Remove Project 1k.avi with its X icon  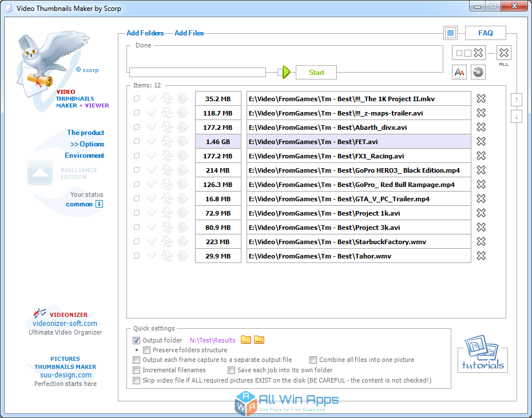coord(481,213)
